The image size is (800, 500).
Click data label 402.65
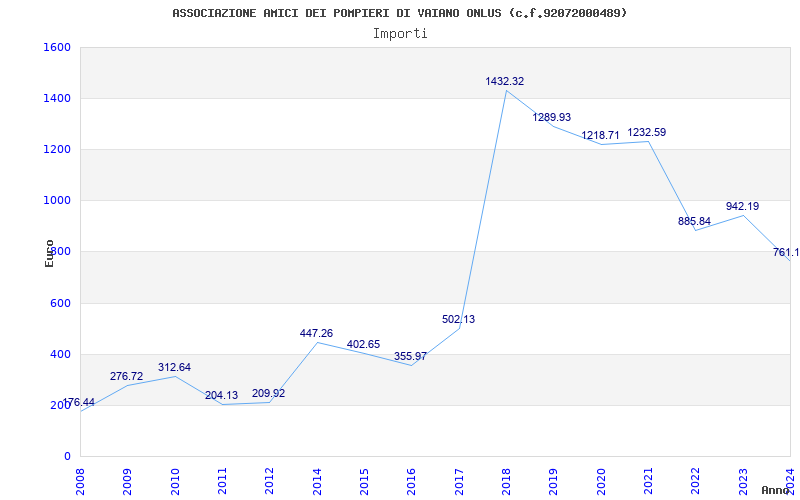pos(363,344)
